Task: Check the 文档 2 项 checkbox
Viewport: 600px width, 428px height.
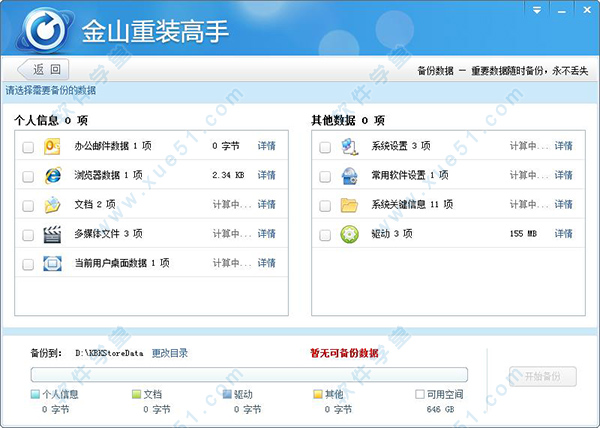Action: click(x=28, y=206)
